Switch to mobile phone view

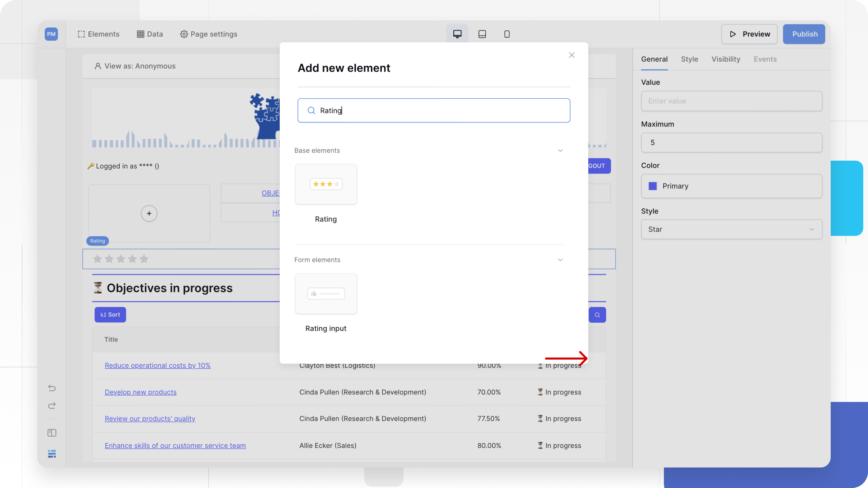click(507, 34)
